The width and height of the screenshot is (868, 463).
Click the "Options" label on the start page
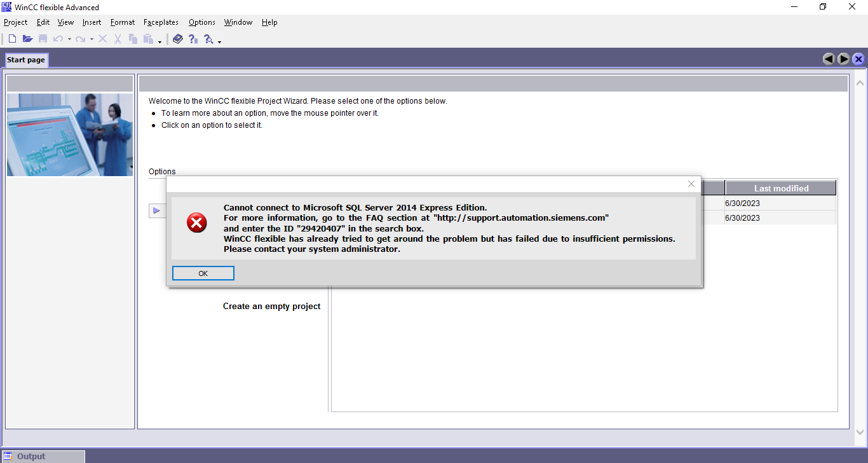tap(162, 172)
